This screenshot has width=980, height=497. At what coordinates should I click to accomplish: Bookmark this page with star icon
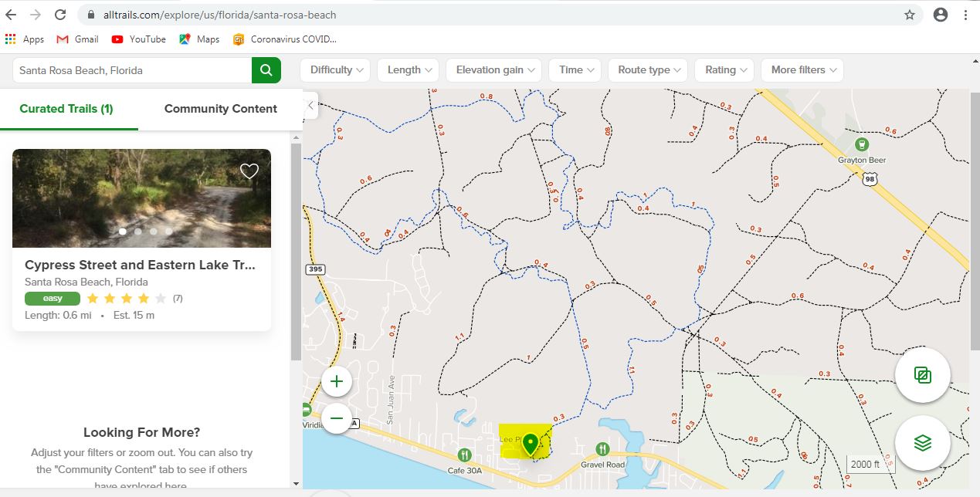[910, 15]
